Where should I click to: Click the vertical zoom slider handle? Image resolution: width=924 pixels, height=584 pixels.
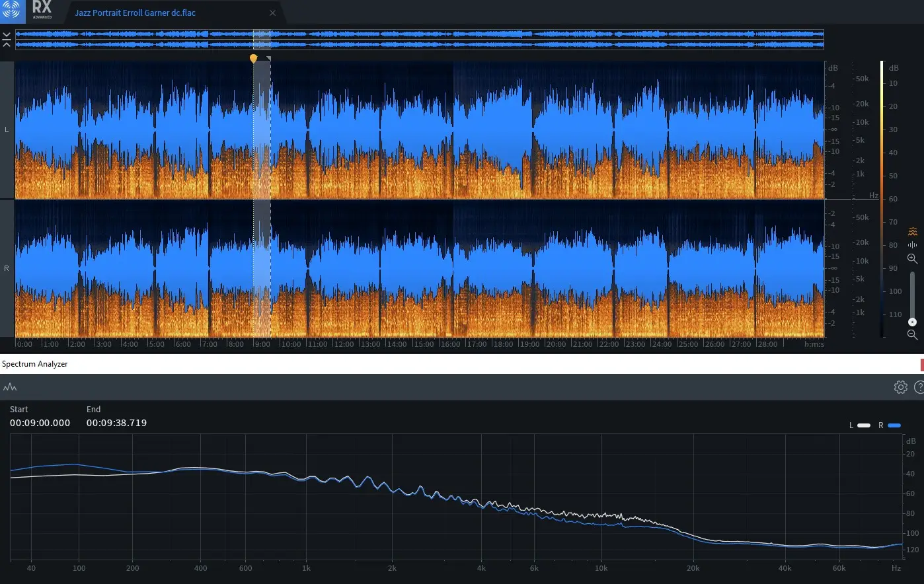(x=912, y=322)
